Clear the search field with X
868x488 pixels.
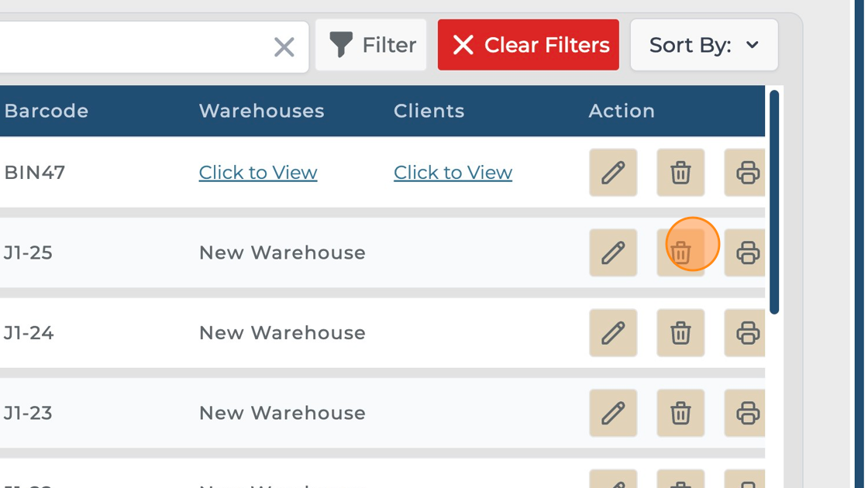point(284,47)
